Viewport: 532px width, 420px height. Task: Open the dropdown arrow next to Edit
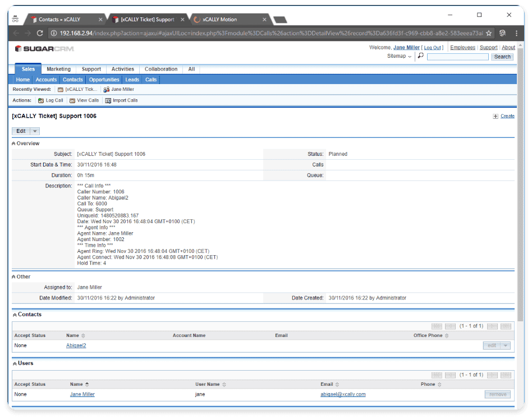[x=35, y=131]
